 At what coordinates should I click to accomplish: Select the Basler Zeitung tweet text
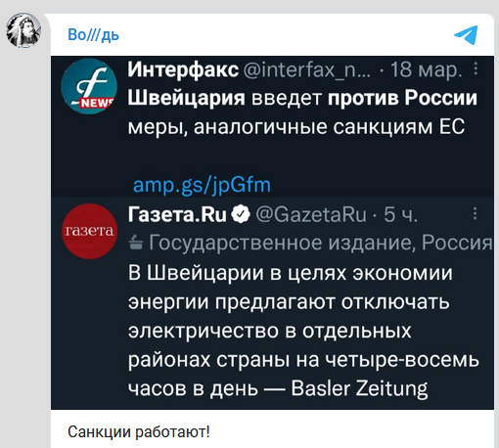[x=303, y=331]
